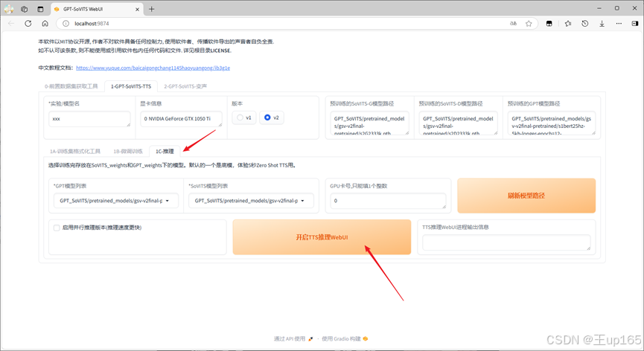Click the GPU info field showing GTX 1050 Ti
The height and width of the screenshot is (351, 644).
(181, 119)
